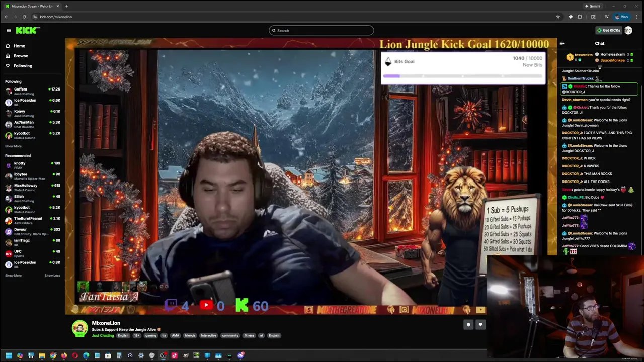This screenshot has width=644, height=362.
Task: Click MixoneLion streamer avatar
Action: coord(79,329)
